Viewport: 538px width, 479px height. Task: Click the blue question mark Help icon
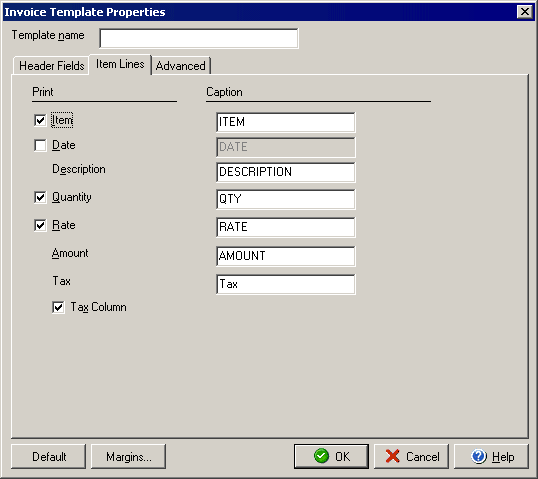tap(479, 456)
